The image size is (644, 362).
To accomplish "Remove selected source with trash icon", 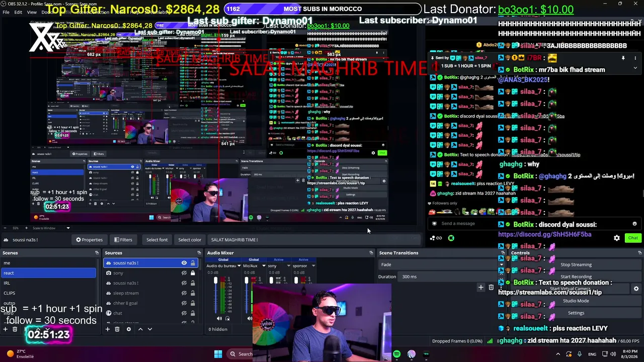I will click(x=117, y=329).
